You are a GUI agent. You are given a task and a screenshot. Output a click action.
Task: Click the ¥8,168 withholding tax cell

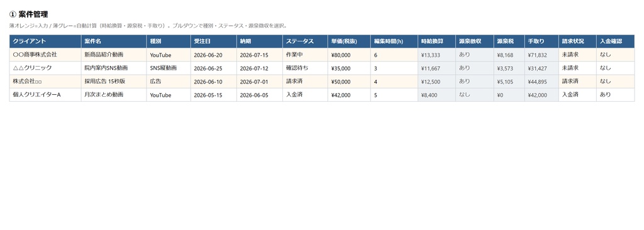509,55
